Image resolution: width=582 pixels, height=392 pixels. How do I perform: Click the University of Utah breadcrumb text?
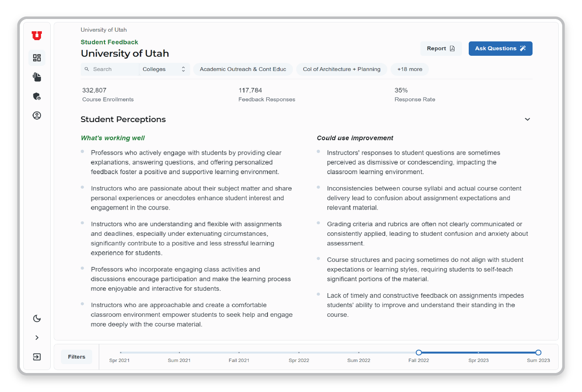click(x=104, y=30)
